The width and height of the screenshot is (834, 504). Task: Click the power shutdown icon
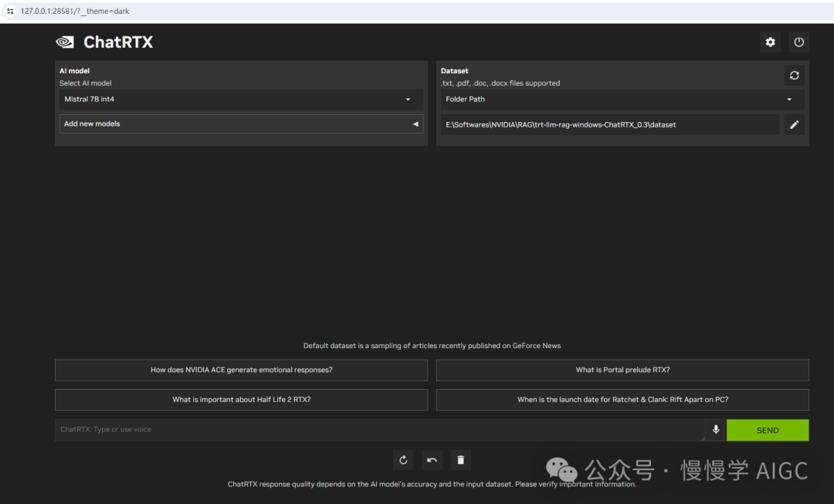(x=798, y=42)
